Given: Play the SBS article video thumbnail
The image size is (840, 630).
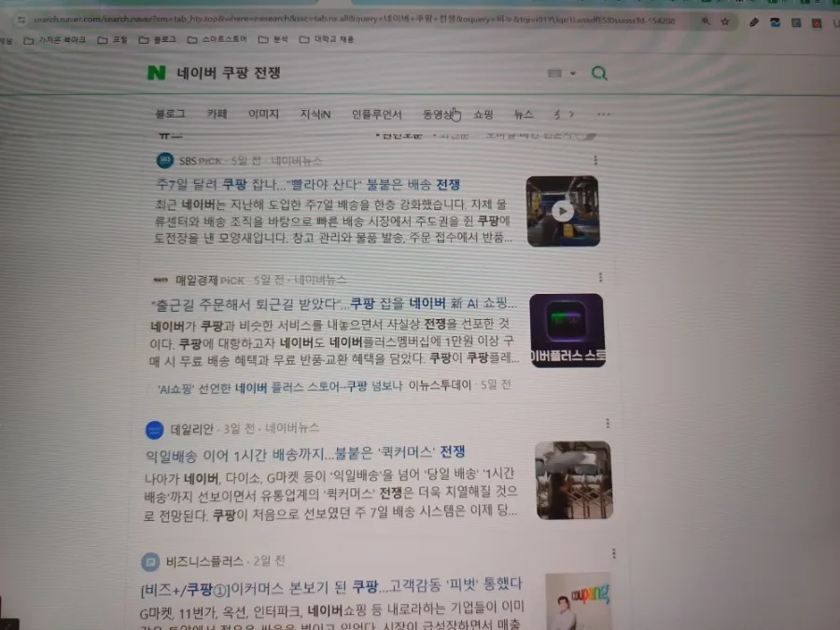Looking at the screenshot, I should point(563,211).
